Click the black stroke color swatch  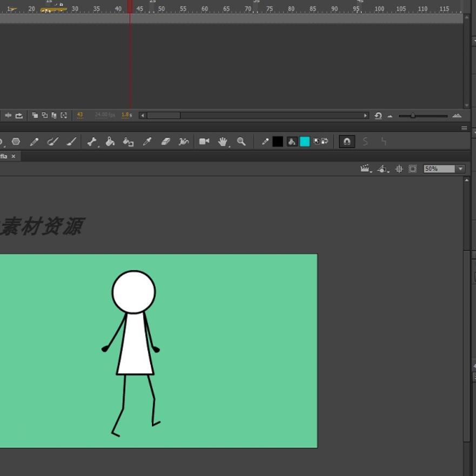(x=278, y=142)
